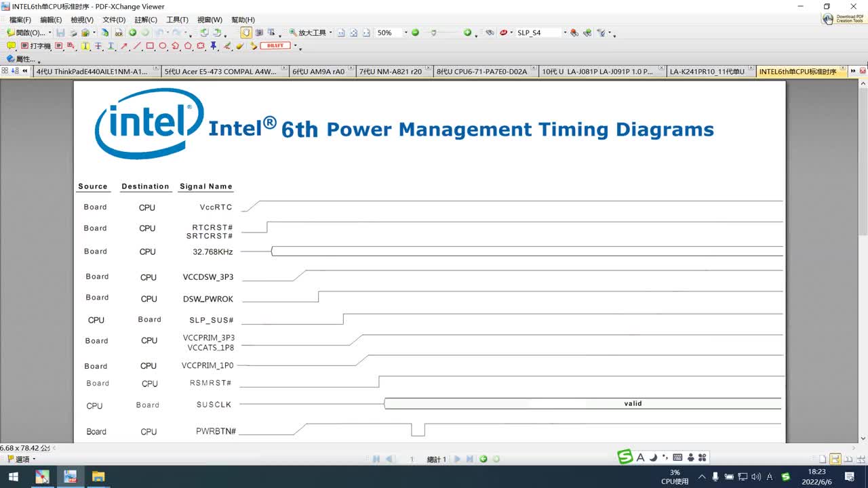868x488 pixels.
Task: Click the OCR pages icon
Action: 119,33
